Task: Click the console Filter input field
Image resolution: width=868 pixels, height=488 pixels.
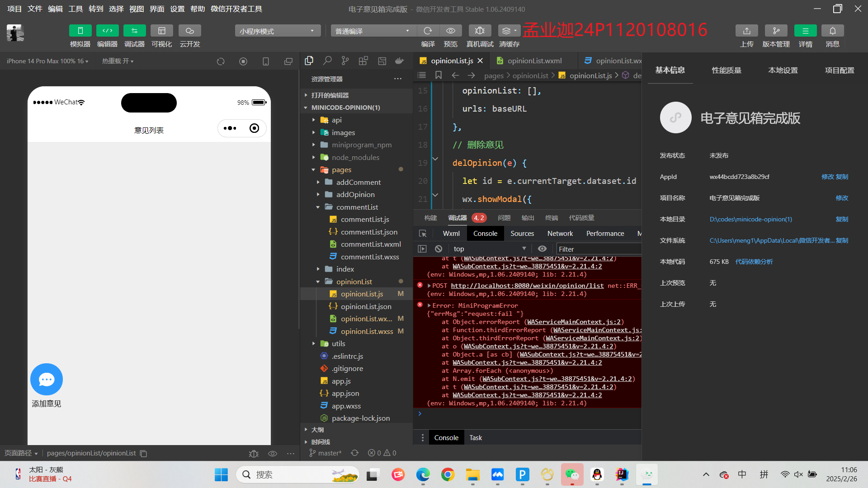Action: [x=599, y=249]
